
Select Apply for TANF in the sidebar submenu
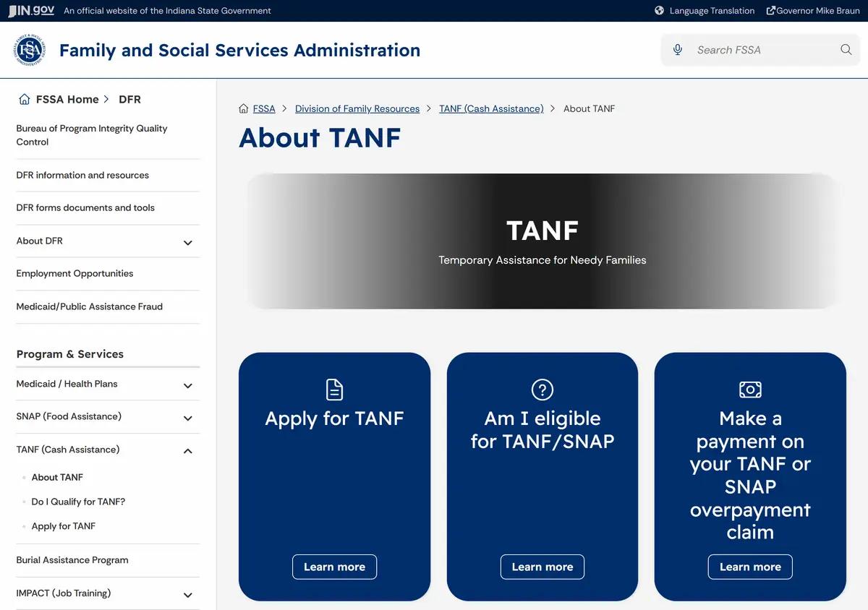64,526
